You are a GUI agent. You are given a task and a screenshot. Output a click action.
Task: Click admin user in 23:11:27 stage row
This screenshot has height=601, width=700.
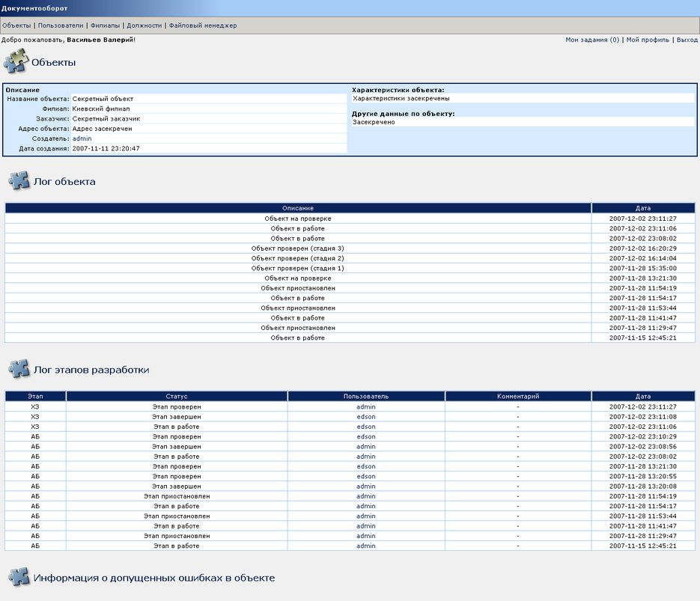[366, 407]
